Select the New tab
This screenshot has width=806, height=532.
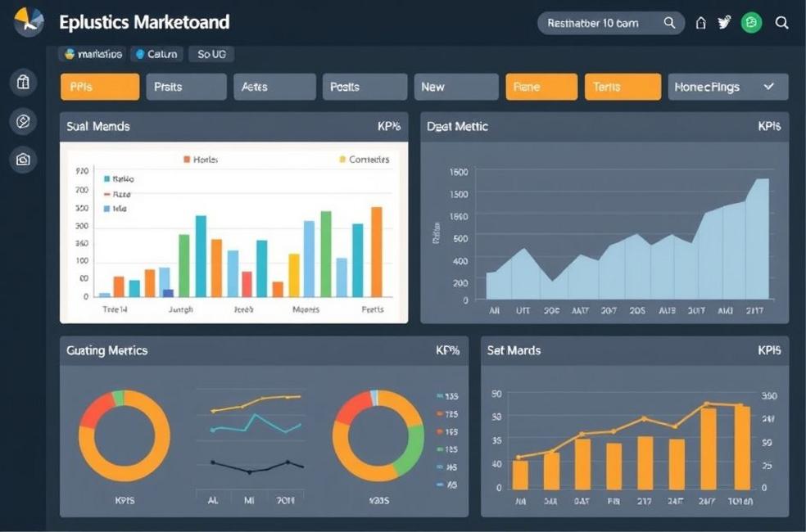click(x=456, y=87)
